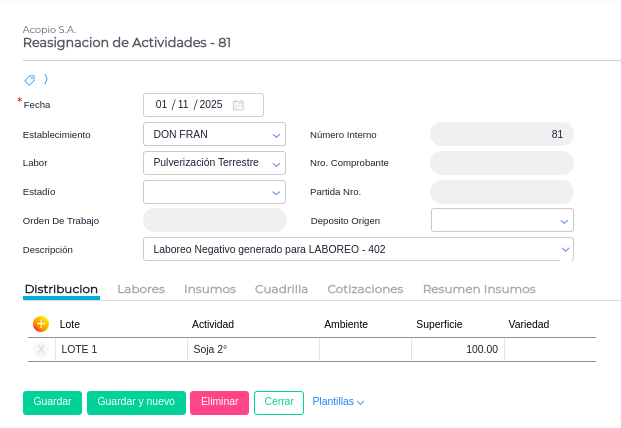The height and width of the screenshot is (428, 621).
Task: Expand the Establecimiento dropdown showing DON FRAN
Action: (x=276, y=134)
